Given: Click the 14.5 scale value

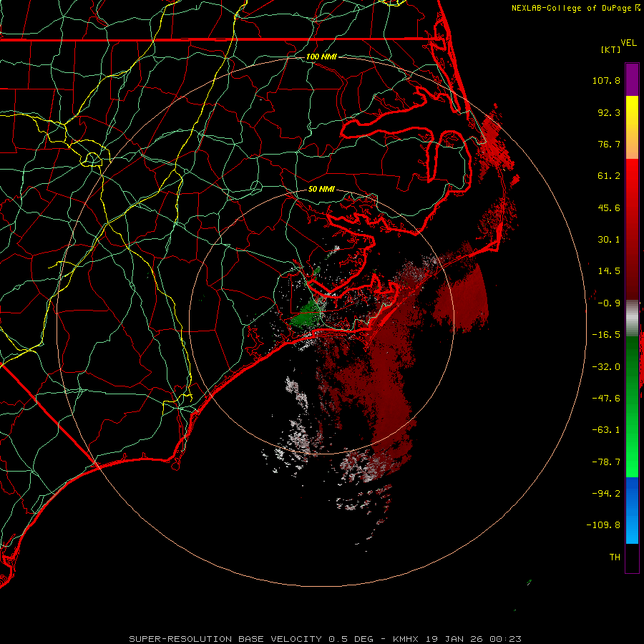Looking at the screenshot, I should click(609, 271).
